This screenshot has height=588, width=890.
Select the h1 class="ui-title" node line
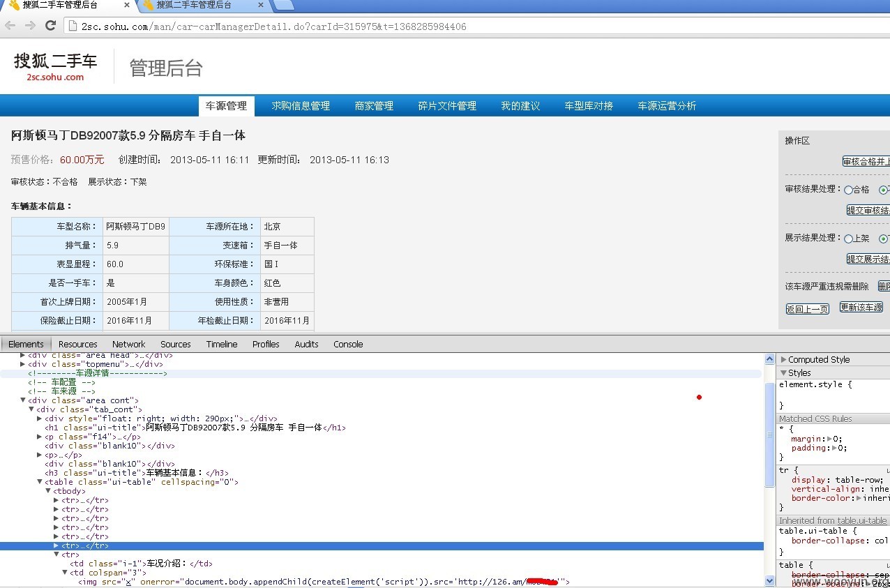pos(195,428)
